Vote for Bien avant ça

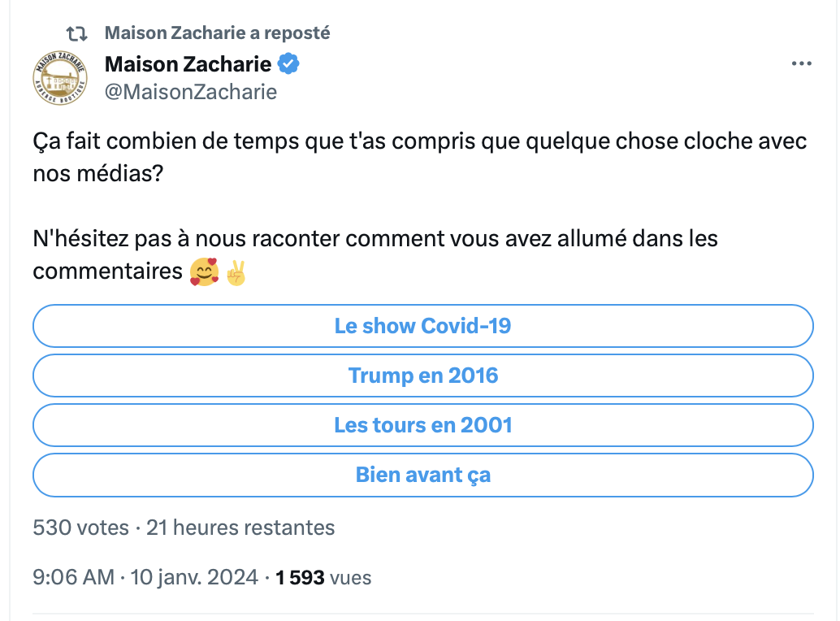pyautogui.click(x=423, y=475)
